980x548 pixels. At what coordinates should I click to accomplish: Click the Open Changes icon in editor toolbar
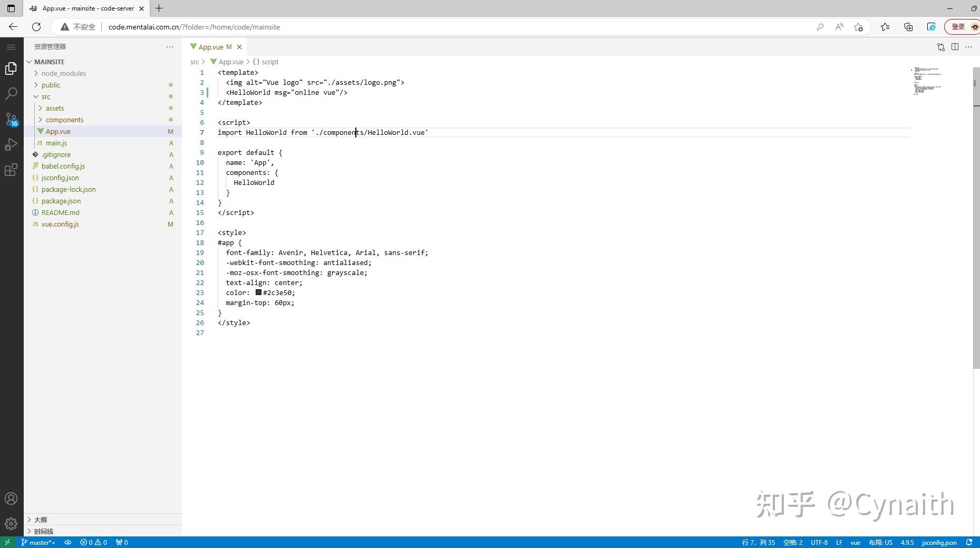[x=941, y=47]
